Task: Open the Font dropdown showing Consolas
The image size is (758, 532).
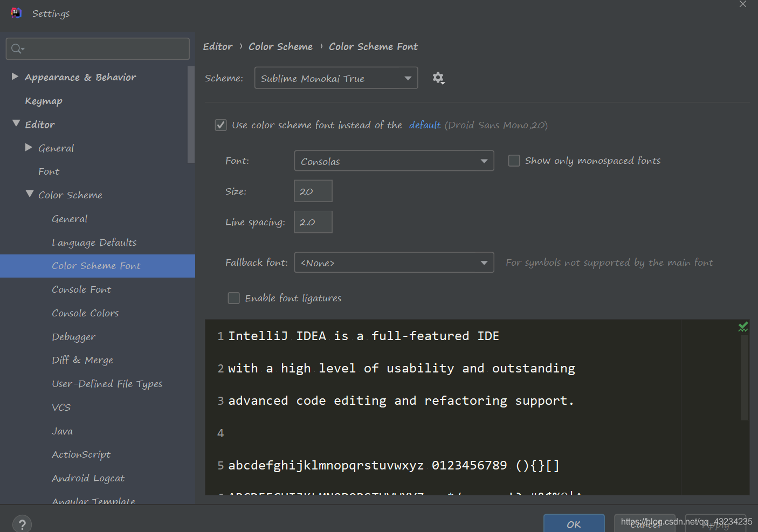Action: pos(394,161)
